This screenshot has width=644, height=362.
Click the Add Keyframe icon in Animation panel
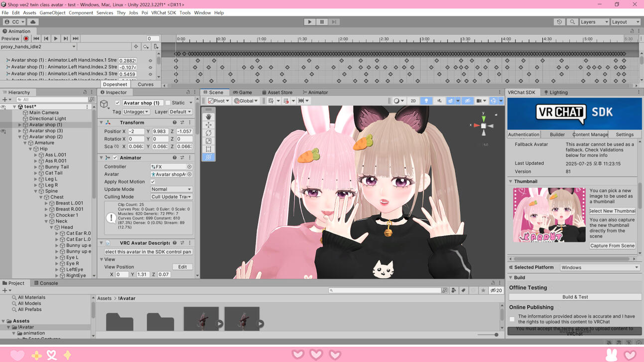(x=146, y=46)
